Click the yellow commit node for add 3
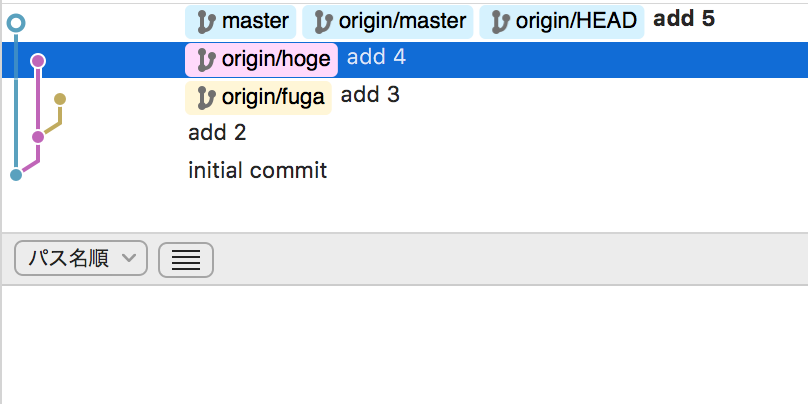808x404 pixels. pos(60,98)
